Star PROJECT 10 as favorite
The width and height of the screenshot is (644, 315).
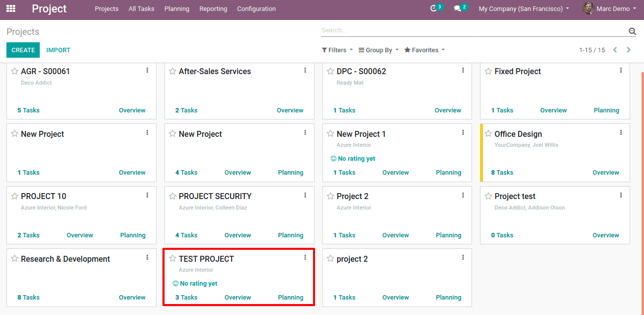[x=15, y=196]
